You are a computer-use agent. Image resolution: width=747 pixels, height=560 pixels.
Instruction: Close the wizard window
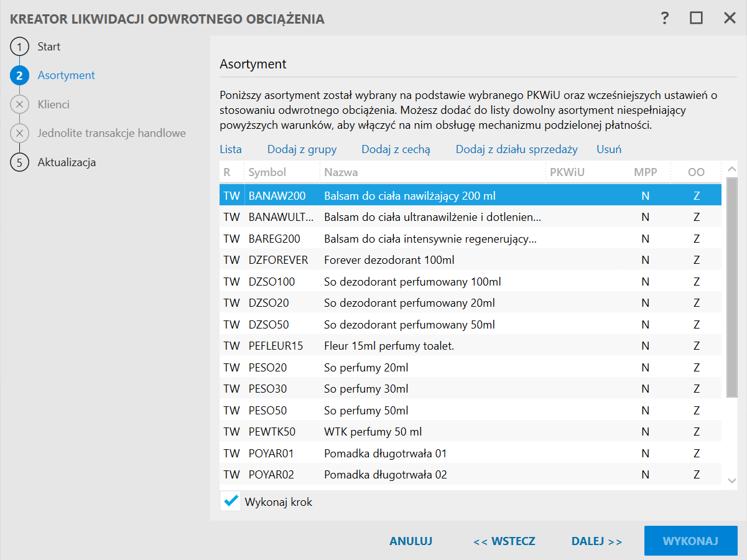[730, 18]
